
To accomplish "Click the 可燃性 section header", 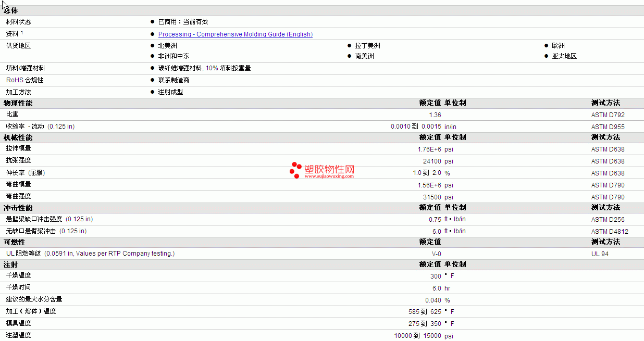I will 15,242.
